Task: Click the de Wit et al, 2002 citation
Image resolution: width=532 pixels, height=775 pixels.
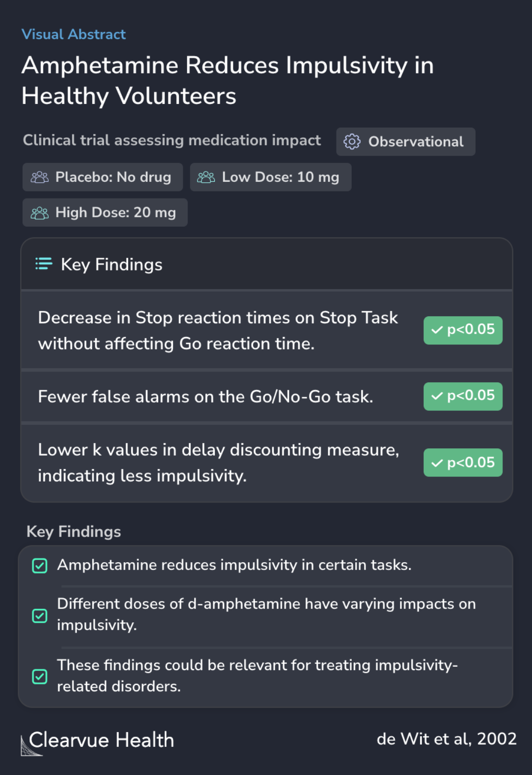Action: (446, 739)
